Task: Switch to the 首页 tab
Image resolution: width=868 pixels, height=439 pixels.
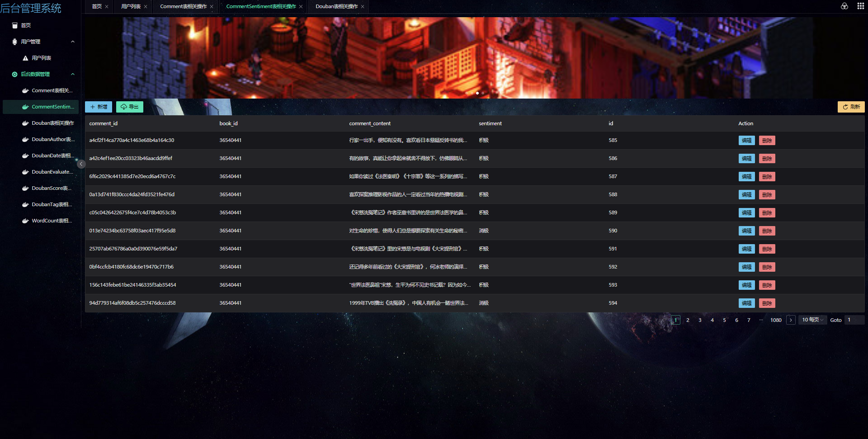Action: click(97, 7)
